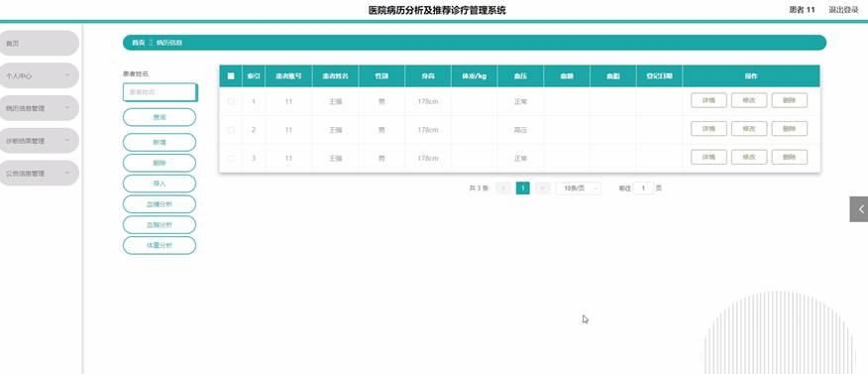Click the 登记日期 column header
The height and width of the screenshot is (374, 868).
[659, 76]
